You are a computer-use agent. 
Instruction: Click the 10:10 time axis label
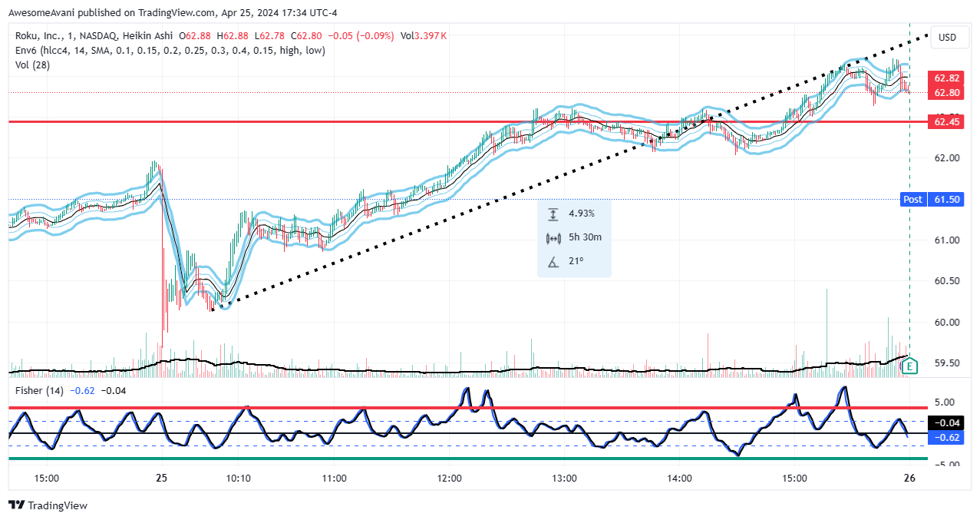pos(238,478)
